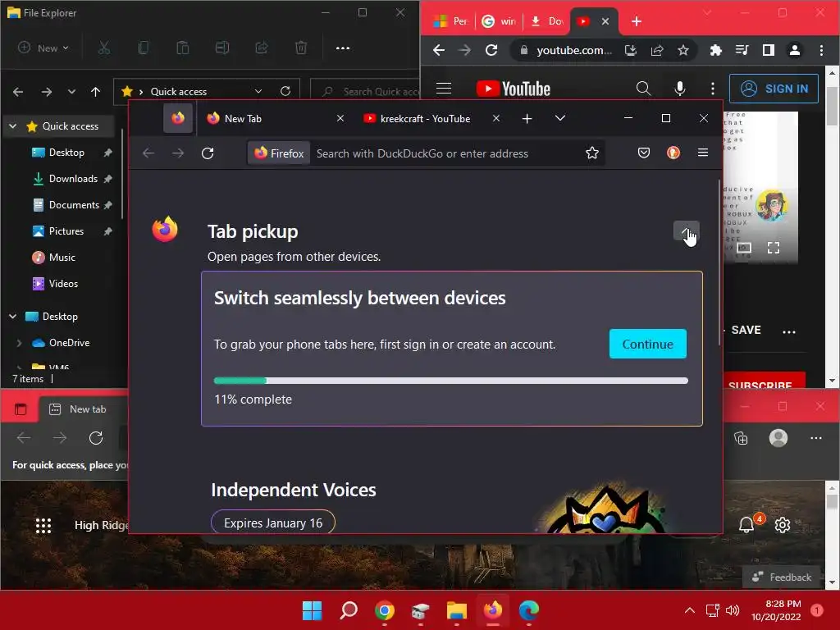Open Edge page settings gear icon
Image resolution: width=840 pixels, height=630 pixels.
click(782, 525)
